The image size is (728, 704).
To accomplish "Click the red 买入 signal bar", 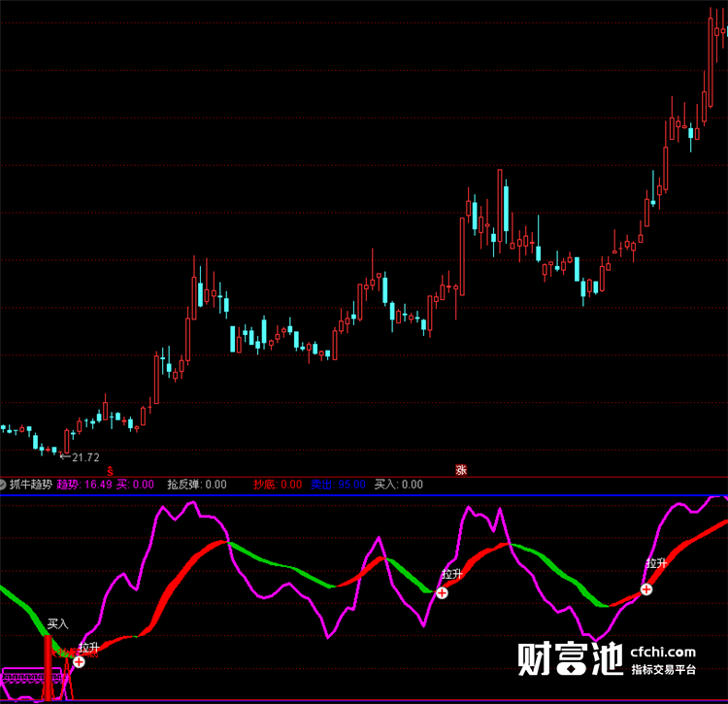I will pos(48,668).
